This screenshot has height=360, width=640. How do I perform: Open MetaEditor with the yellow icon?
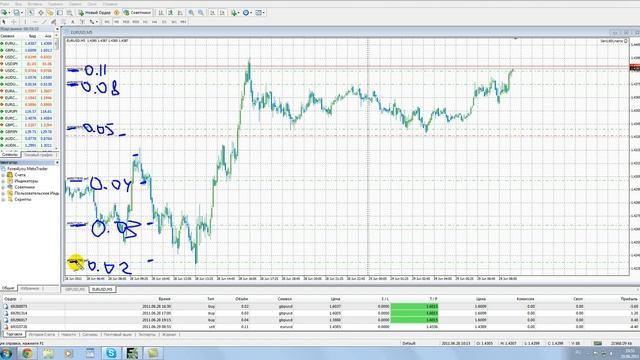point(116,13)
